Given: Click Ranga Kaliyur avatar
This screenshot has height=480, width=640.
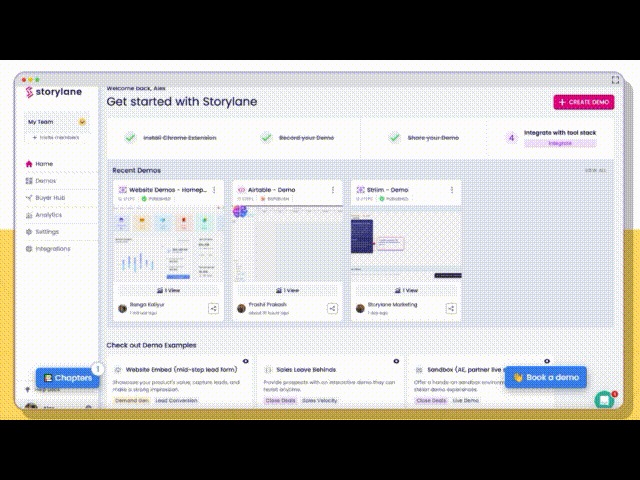Looking at the screenshot, I should 122,309.
